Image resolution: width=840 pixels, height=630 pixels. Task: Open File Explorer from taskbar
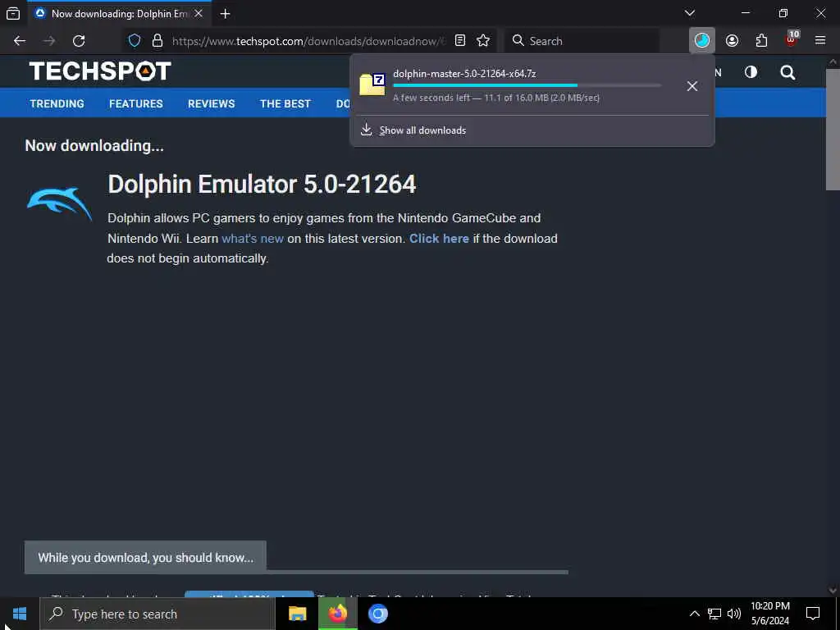click(x=297, y=614)
